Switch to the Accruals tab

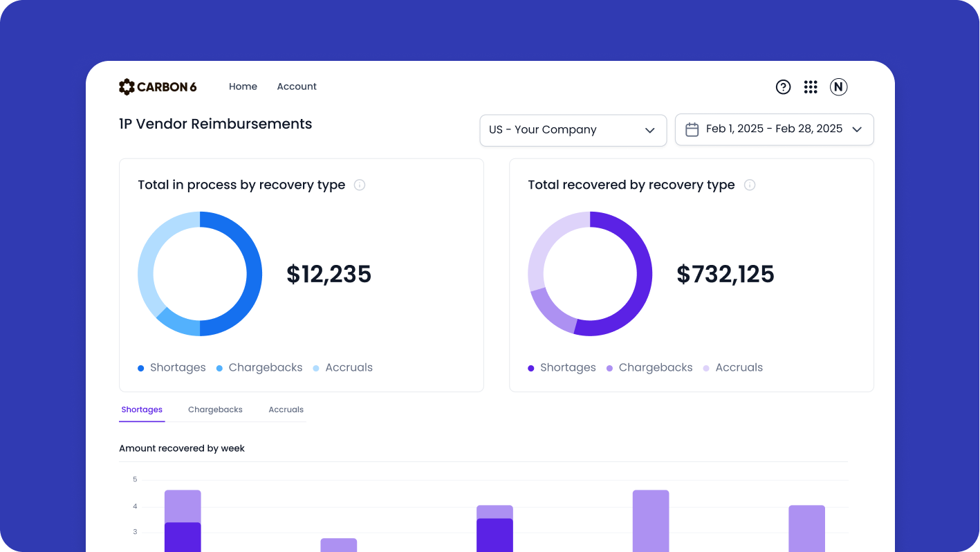pyautogui.click(x=286, y=410)
